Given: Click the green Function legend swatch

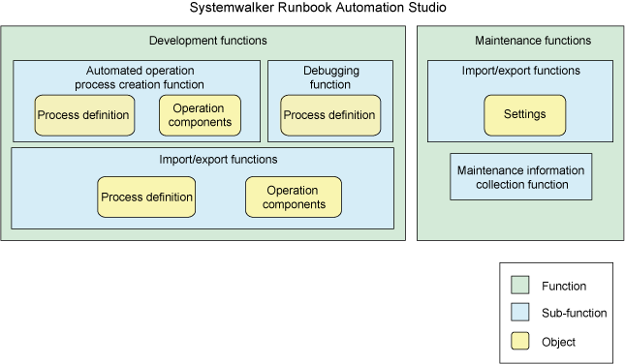Looking at the screenshot, I should click(x=520, y=285).
